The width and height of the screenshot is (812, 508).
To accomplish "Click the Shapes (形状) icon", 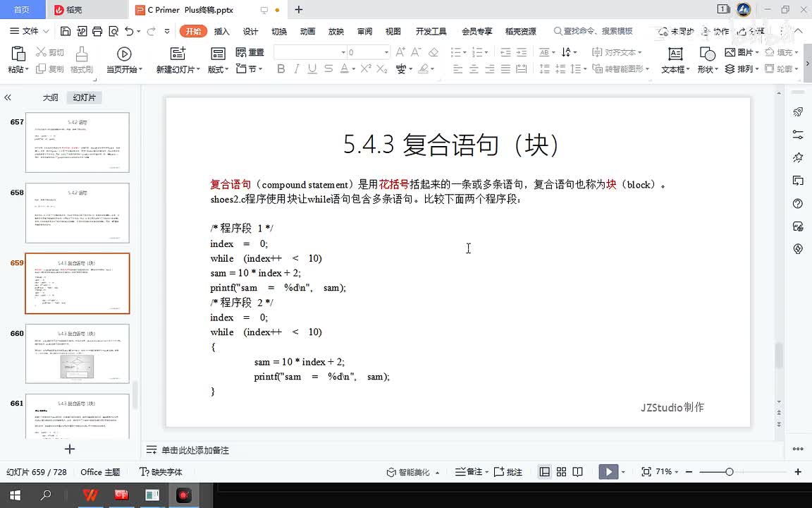I will [x=707, y=54].
